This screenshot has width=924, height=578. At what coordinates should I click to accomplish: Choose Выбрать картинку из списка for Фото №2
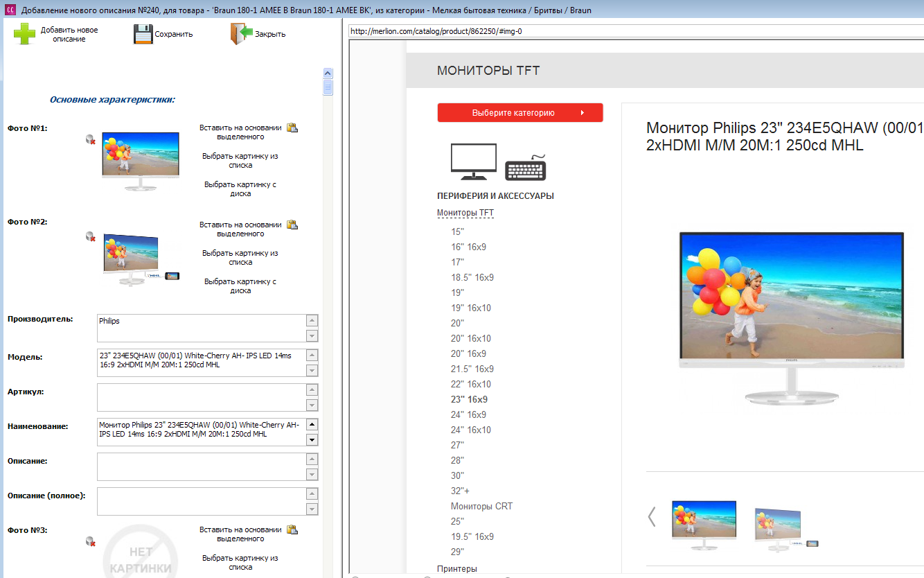pyautogui.click(x=240, y=257)
